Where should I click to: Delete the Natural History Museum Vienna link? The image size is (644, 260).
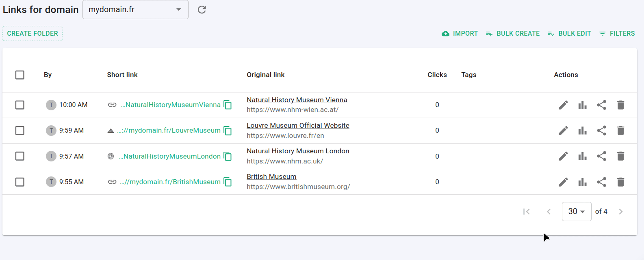point(620,105)
